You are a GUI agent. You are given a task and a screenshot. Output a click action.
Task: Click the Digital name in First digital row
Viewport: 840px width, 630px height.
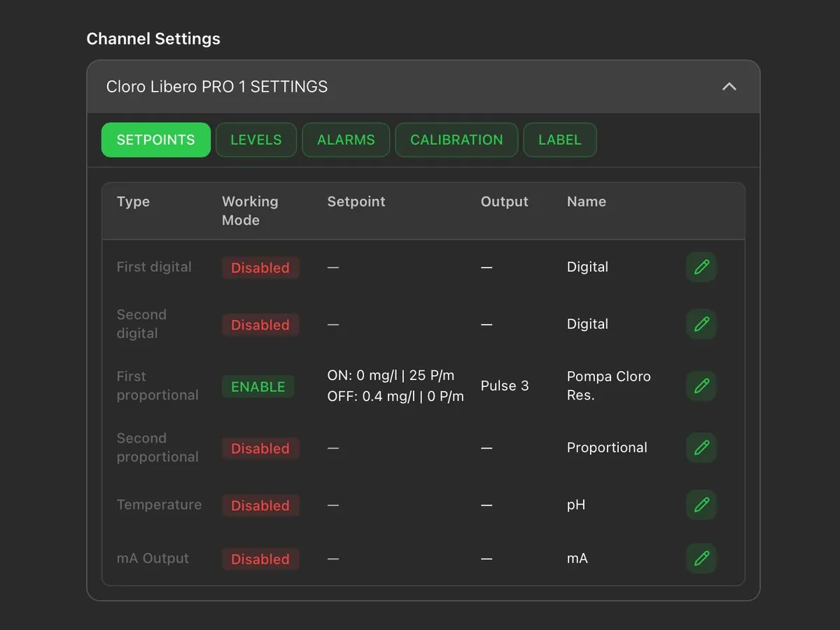pos(587,267)
